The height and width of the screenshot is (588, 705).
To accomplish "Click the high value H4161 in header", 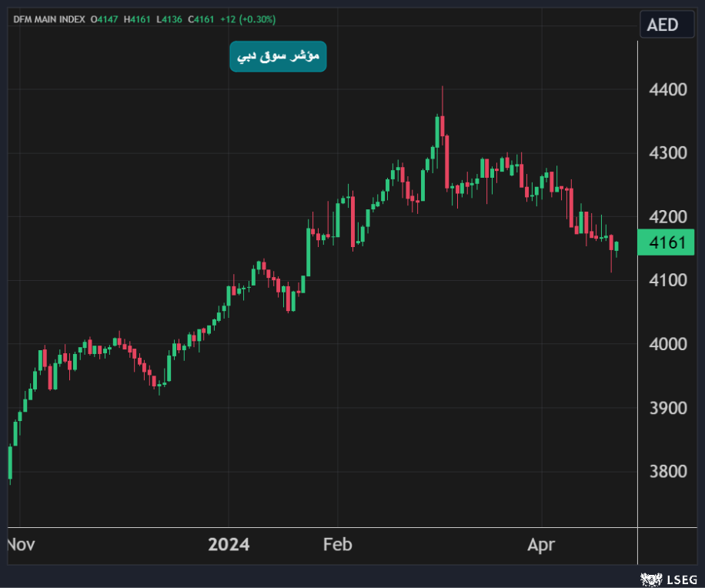I will [x=139, y=18].
